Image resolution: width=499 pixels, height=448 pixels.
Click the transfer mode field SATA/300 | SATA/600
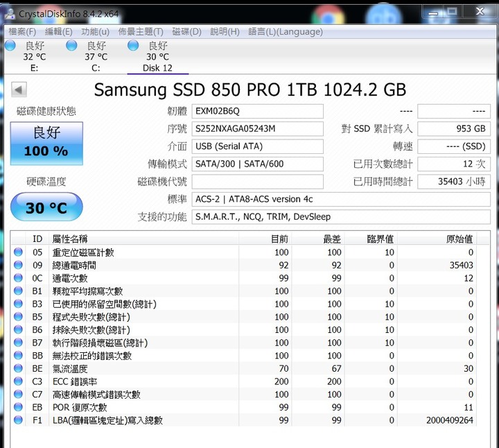pos(257,164)
